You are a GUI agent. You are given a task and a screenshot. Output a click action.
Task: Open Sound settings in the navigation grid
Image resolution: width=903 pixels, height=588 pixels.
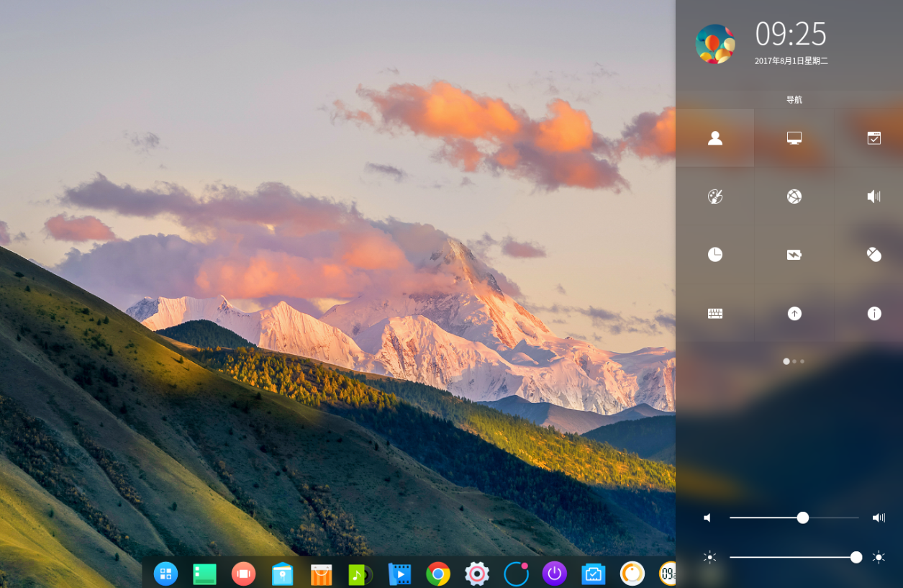pyautogui.click(x=873, y=196)
